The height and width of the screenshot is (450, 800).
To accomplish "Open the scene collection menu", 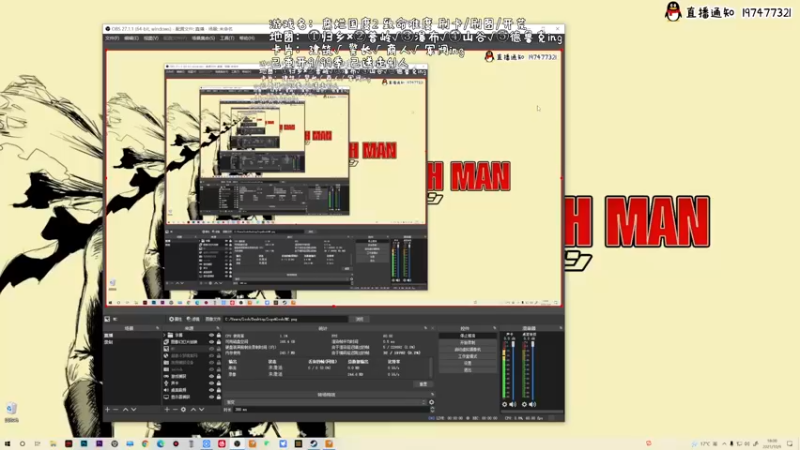I will point(203,38).
